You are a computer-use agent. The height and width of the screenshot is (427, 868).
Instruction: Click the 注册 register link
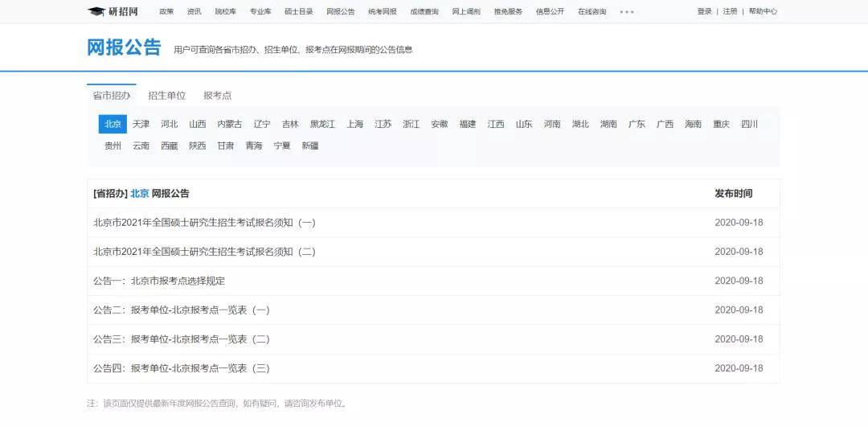(730, 11)
